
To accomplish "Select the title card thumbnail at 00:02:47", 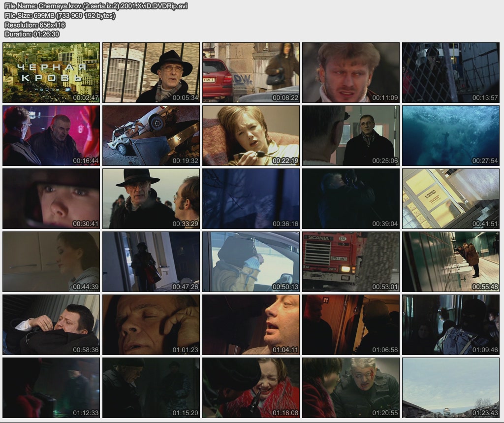I will [x=51, y=73].
